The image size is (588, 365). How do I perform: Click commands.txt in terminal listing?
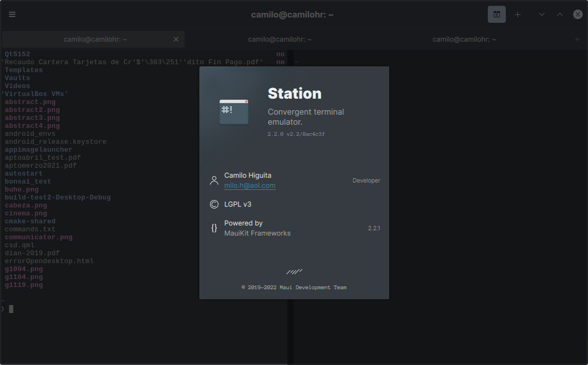click(30, 229)
